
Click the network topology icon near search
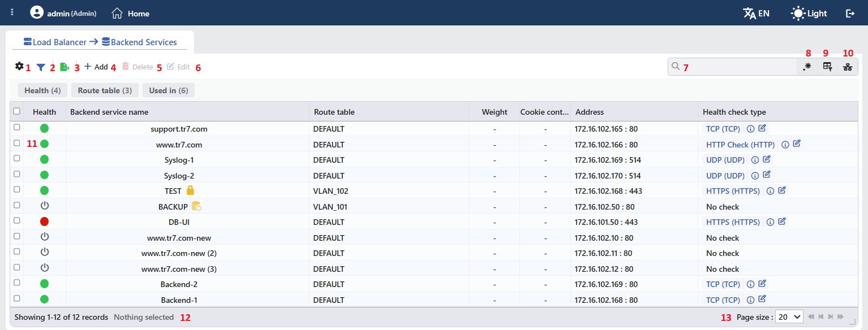tap(847, 67)
